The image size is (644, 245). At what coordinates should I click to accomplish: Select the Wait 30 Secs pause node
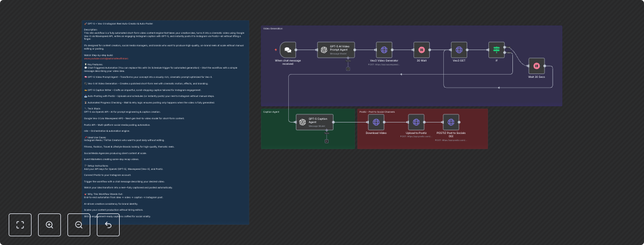tap(536, 66)
